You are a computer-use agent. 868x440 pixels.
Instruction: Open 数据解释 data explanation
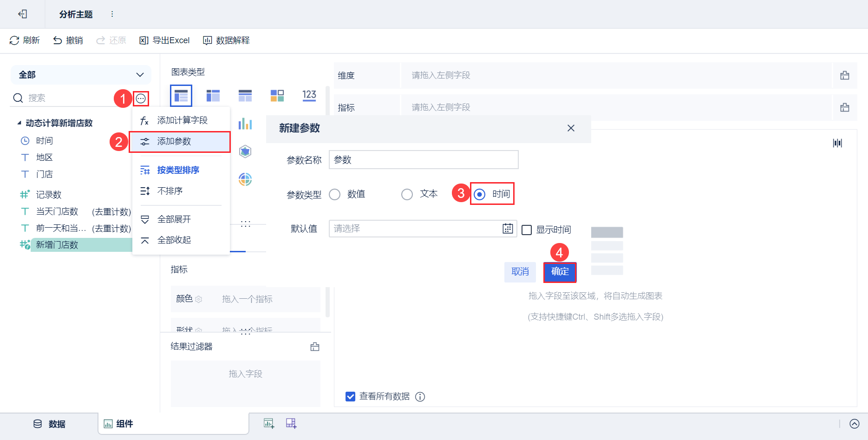(x=226, y=40)
